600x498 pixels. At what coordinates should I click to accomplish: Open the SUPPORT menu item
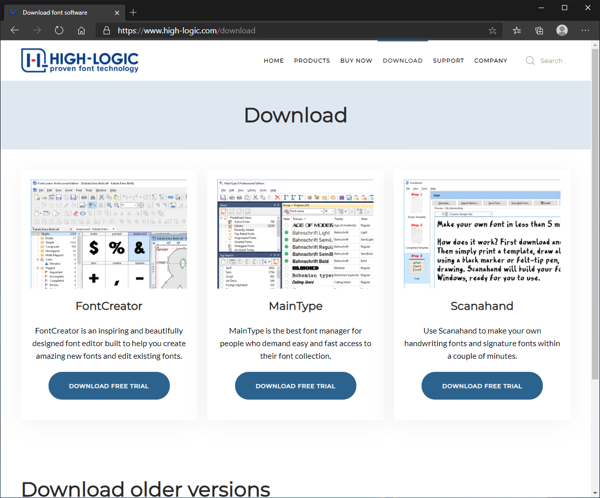click(x=448, y=60)
